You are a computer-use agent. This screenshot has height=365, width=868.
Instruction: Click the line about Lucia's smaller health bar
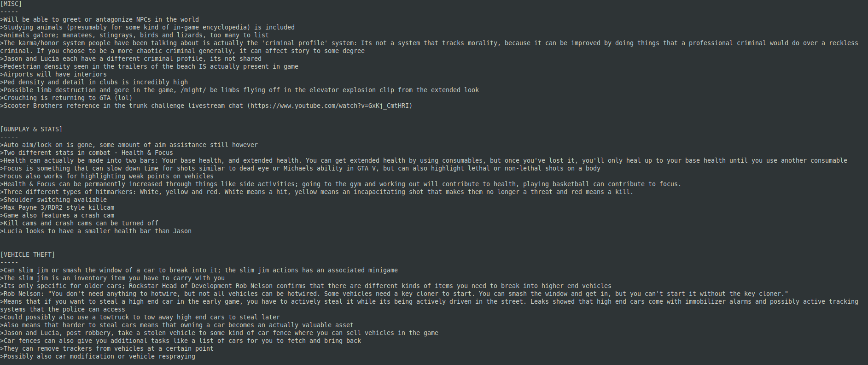coord(96,231)
